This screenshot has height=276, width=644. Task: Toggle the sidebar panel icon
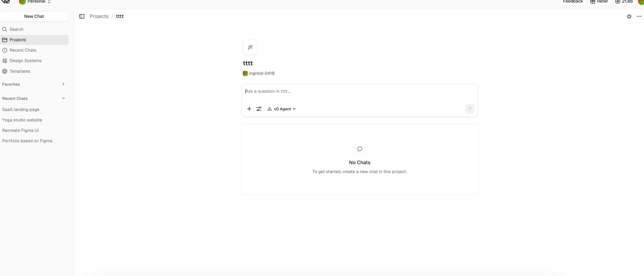82,16
